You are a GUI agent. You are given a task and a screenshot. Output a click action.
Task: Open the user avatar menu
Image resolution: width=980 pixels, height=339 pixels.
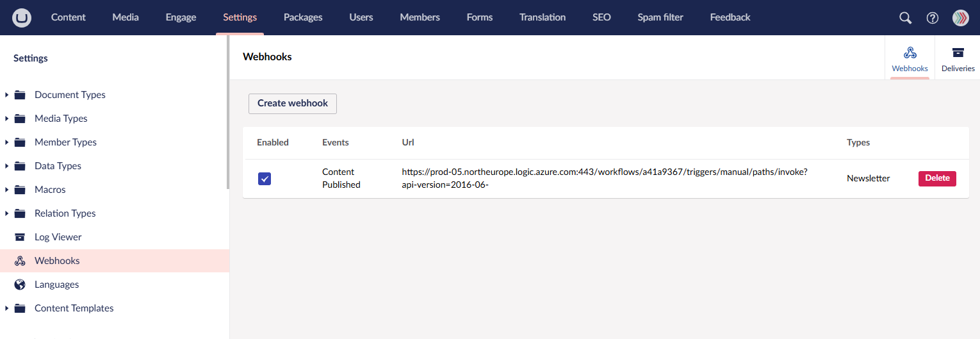[x=961, y=18]
